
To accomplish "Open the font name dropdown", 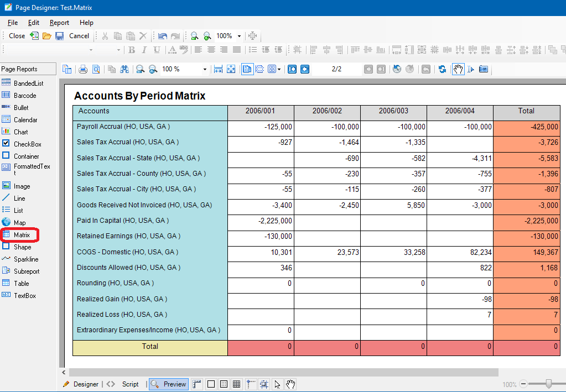I will pos(91,50).
